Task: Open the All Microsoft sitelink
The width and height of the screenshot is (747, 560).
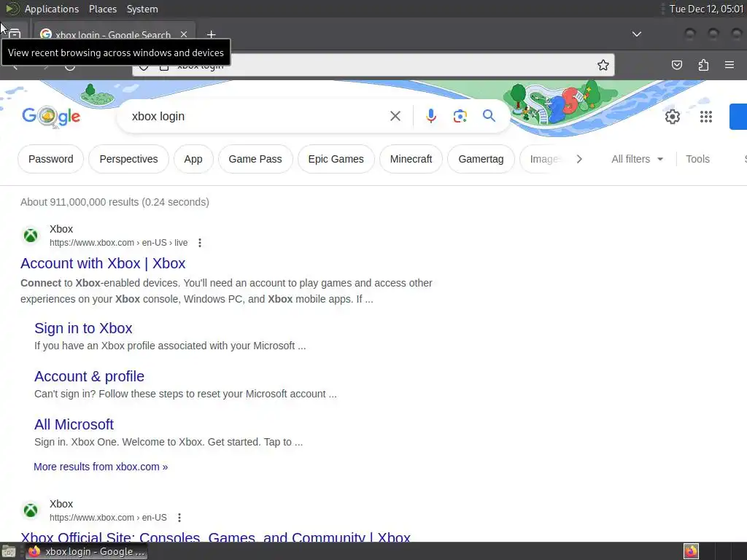Action: click(x=74, y=424)
